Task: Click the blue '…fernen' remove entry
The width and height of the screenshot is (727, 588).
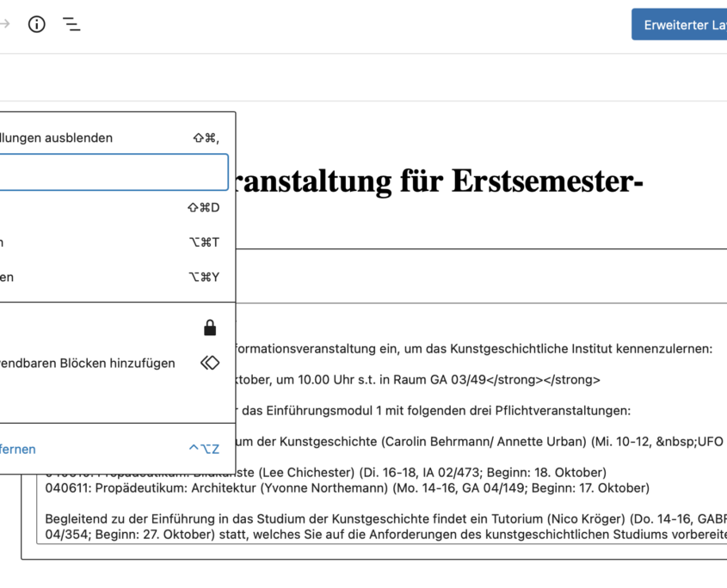Action: pyautogui.click(x=113, y=449)
